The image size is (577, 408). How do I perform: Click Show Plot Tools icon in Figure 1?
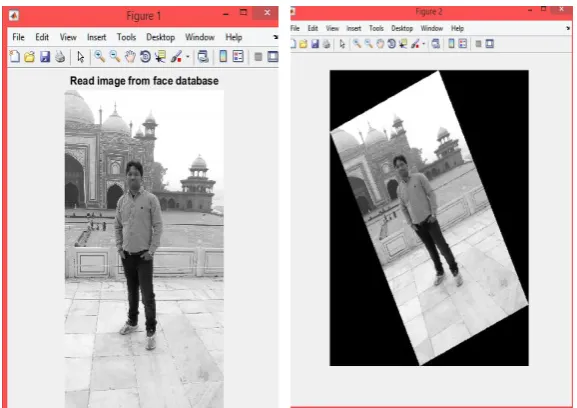pyautogui.click(x=273, y=57)
